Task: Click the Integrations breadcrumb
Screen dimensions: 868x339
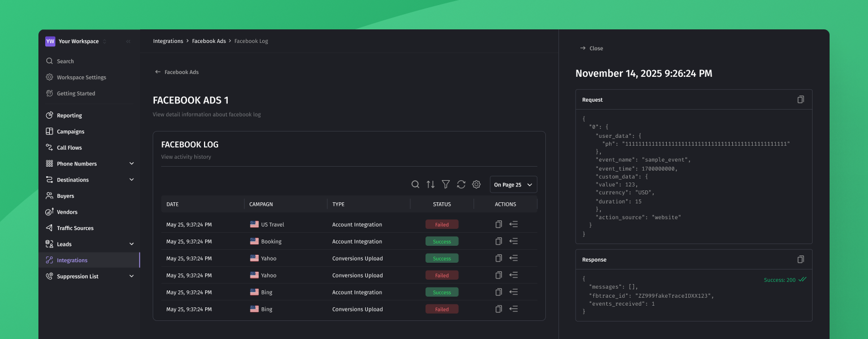Action: click(x=168, y=41)
